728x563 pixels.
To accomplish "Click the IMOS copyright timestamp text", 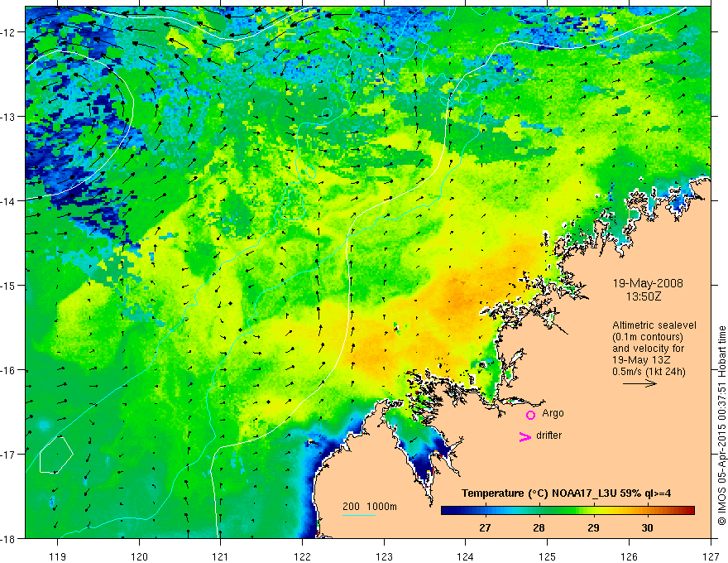I will pos(721,426).
